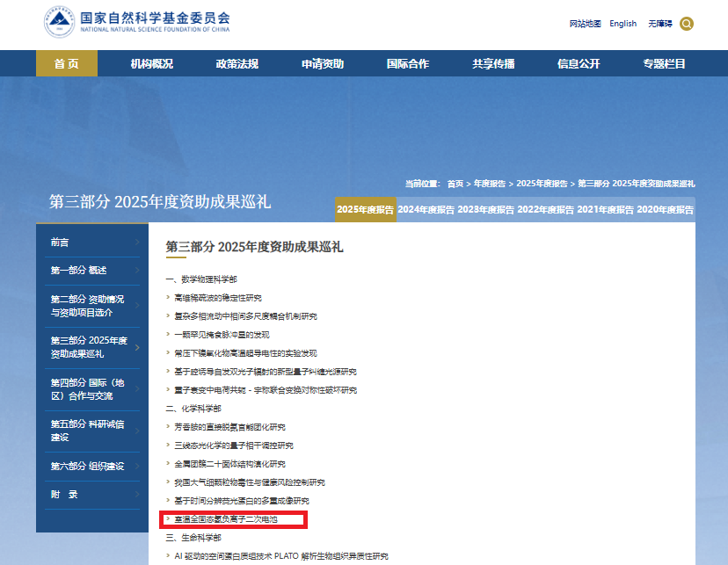Open the 高维稀疏波的稳定性研究 article link
This screenshot has width=728, height=565.
pos(218,298)
